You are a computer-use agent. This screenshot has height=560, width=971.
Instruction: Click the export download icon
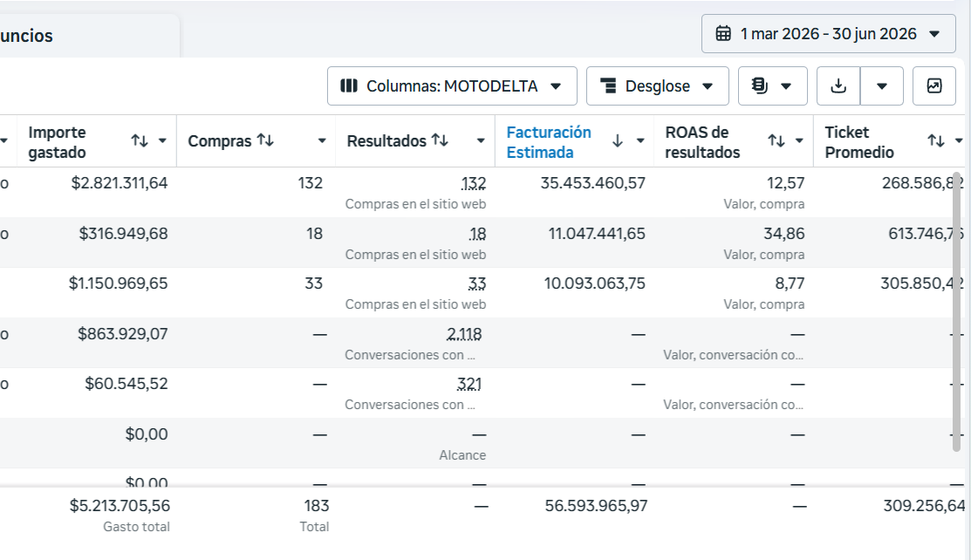[838, 85]
